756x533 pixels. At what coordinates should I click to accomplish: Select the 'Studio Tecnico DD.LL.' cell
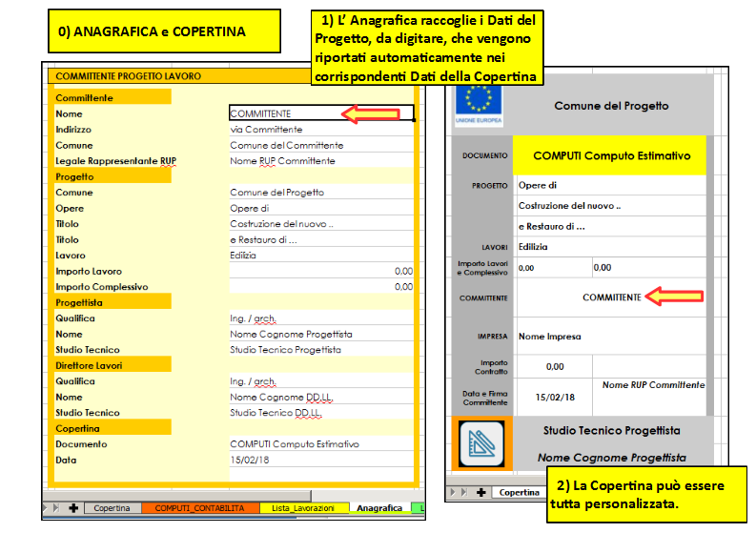pyautogui.click(x=321, y=413)
